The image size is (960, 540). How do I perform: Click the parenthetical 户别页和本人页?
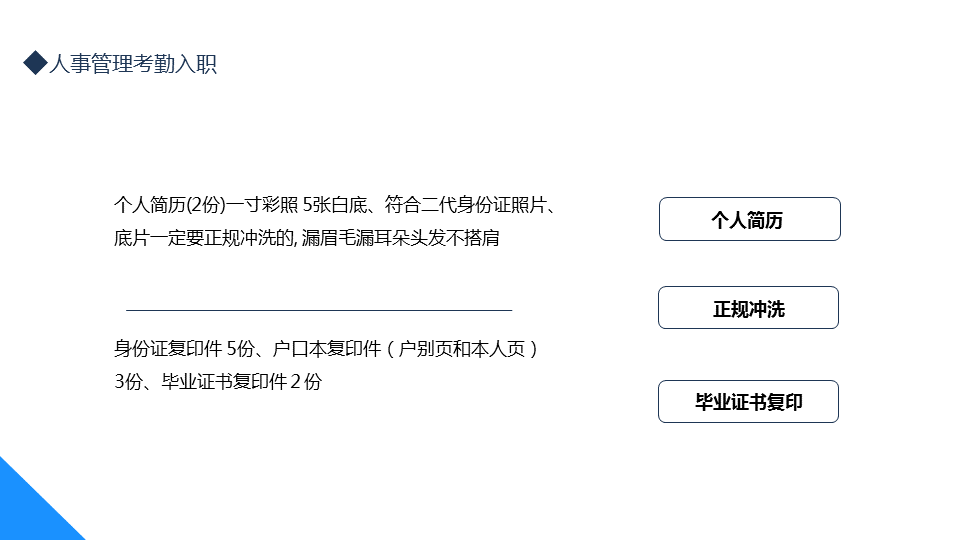point(468,349)
